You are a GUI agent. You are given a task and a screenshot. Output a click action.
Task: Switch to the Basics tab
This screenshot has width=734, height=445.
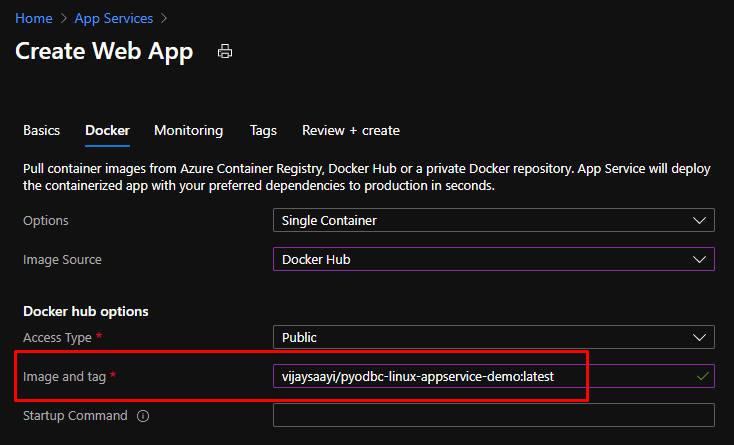[42, 130]
